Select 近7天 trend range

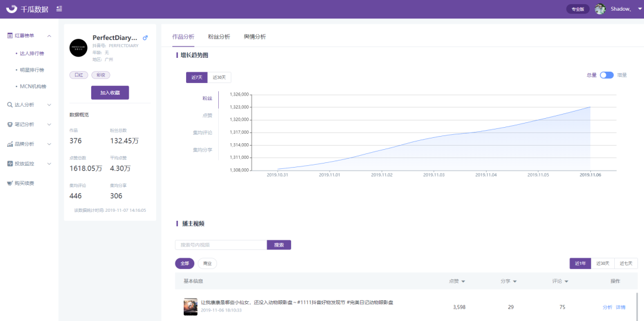point(197,78)
